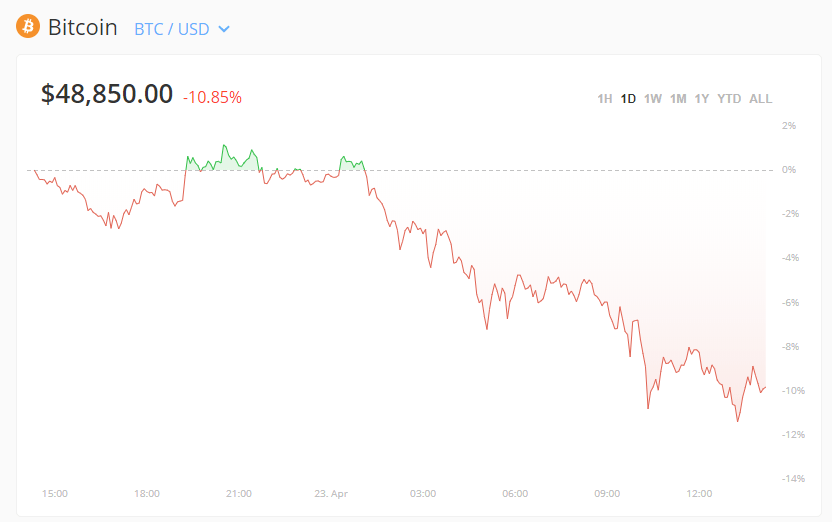This screenshot has height=522, width=832.
Task: Click the 12:00 time axis label
Action: point(699,494)
